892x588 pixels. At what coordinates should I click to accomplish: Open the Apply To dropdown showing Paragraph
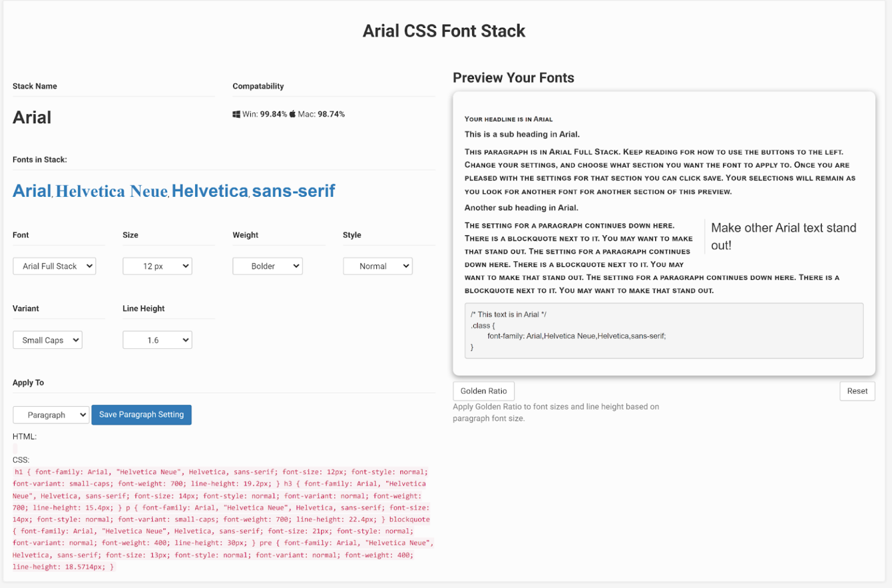[x=51, y=414]
